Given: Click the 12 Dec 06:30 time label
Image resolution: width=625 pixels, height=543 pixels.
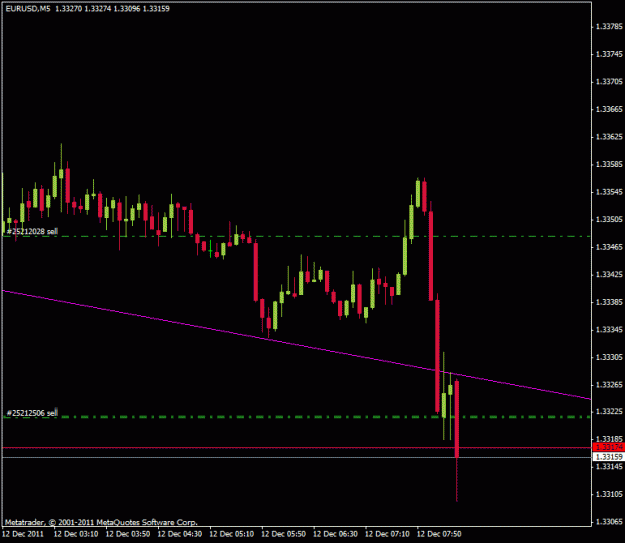Looking at the screenshot, I should (335, 534).
